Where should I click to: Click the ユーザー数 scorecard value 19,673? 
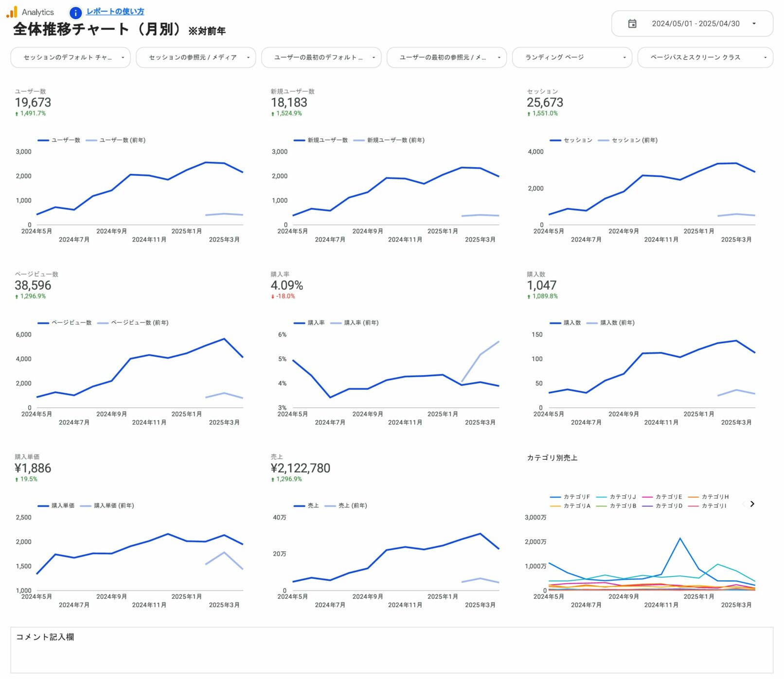tap(33, 103)
